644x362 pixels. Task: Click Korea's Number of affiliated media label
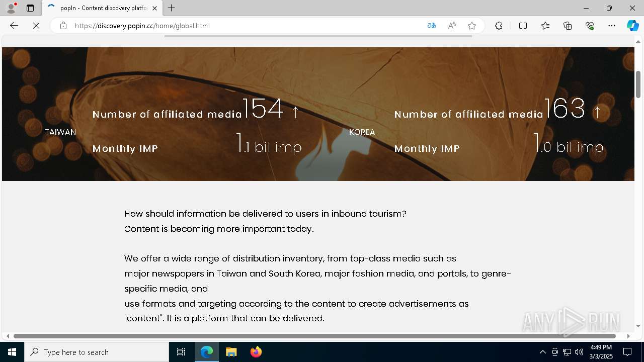click(469, 114)
